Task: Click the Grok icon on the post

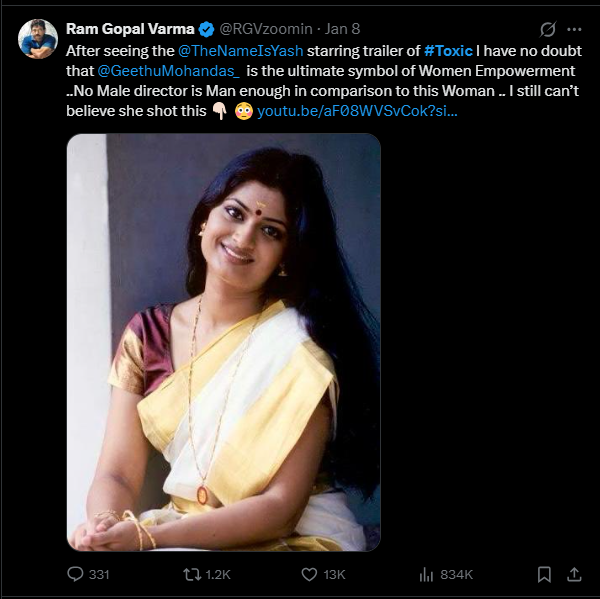Action: pyautogui.click(x=547, y=29)
